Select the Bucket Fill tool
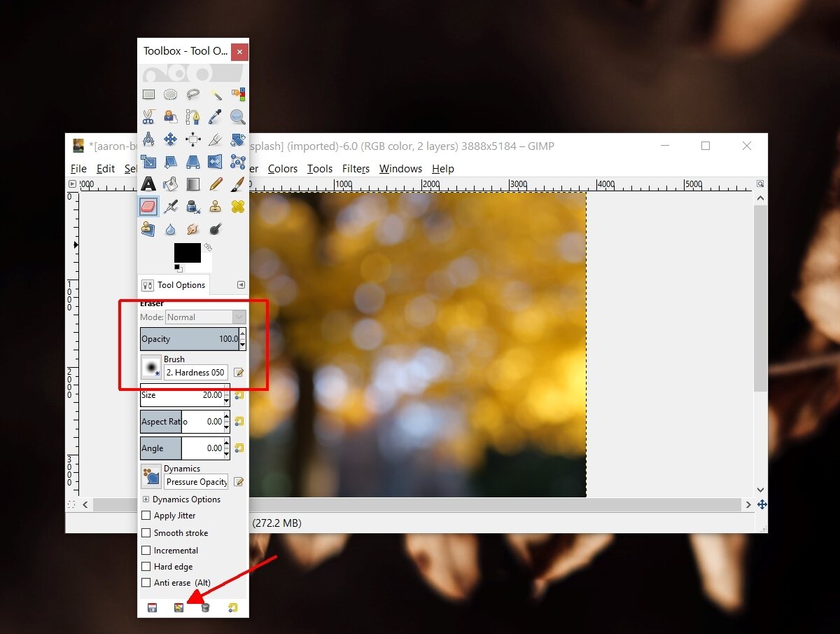Viewport: 840px width, 634px height. tap(170, 184)
